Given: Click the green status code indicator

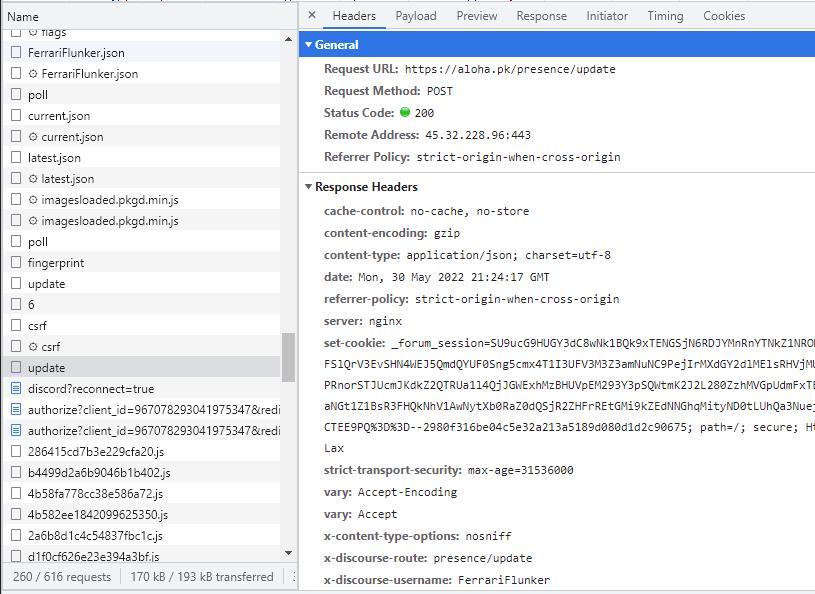Looking at the screenshot, I should click(405, 112).
